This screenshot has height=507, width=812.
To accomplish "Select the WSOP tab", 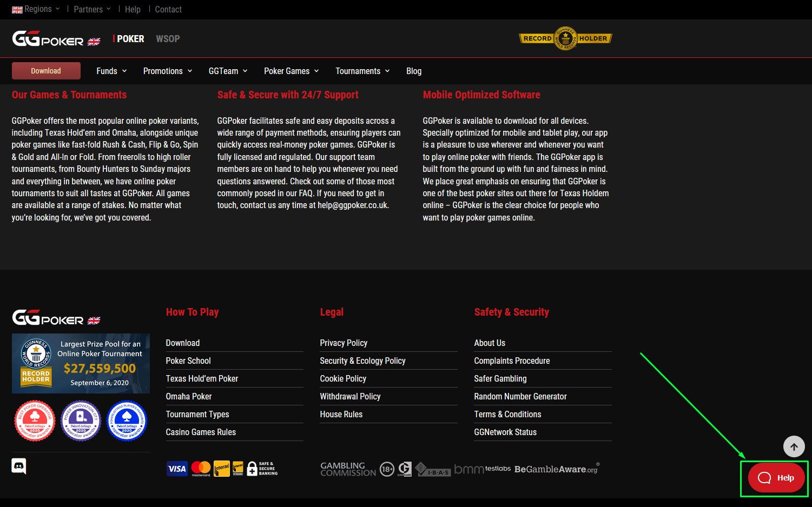I will pos(168,39).
